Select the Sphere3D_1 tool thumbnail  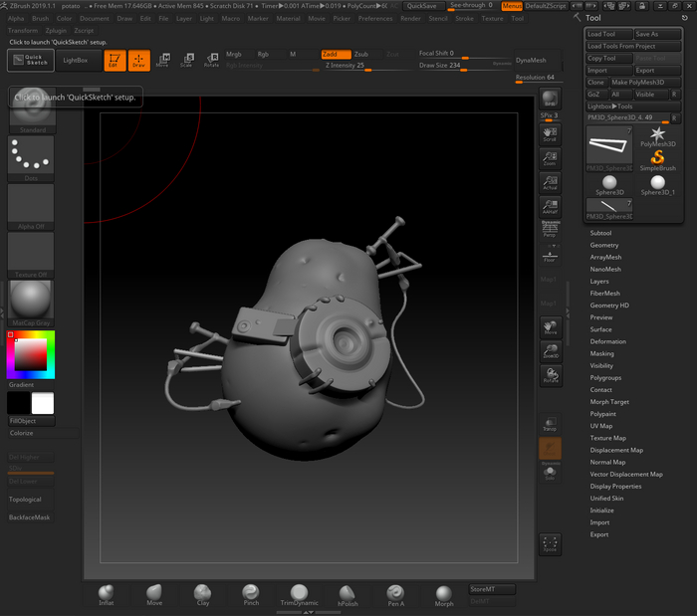[657, 184]
